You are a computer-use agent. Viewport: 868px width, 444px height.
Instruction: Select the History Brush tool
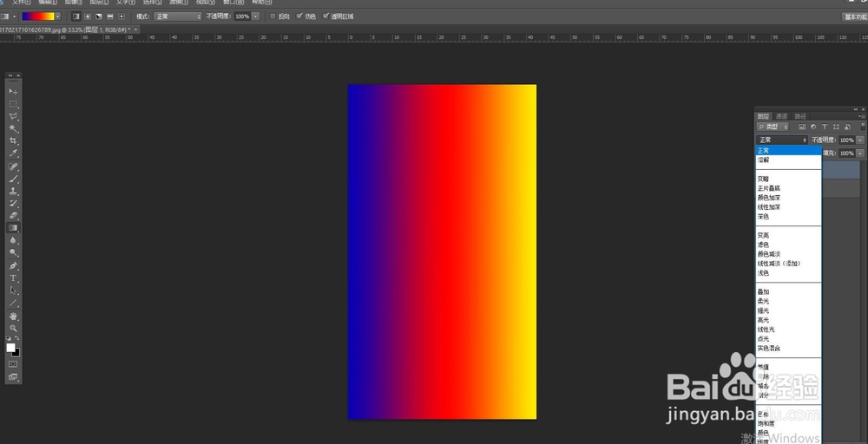coord(13,204)
